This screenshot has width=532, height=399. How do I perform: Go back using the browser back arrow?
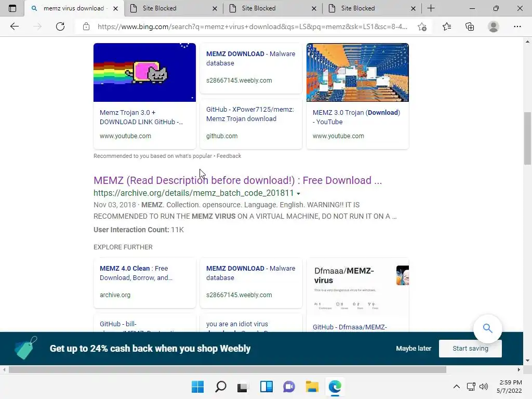tap(14, 26)
